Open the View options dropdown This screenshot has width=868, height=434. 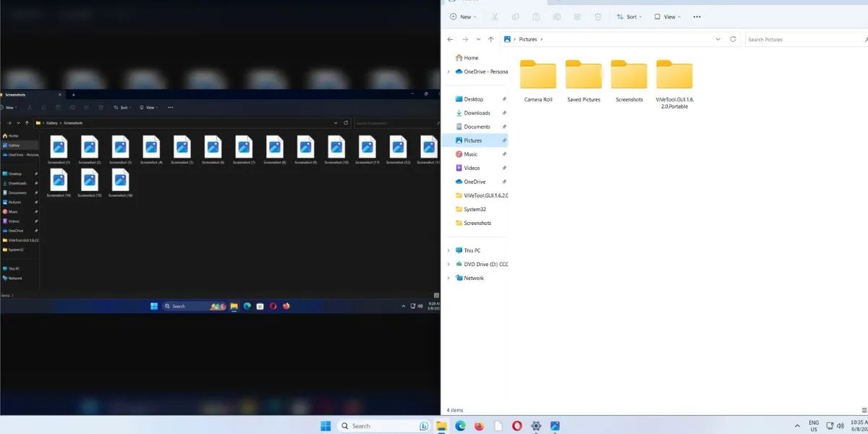coord(666,16)
